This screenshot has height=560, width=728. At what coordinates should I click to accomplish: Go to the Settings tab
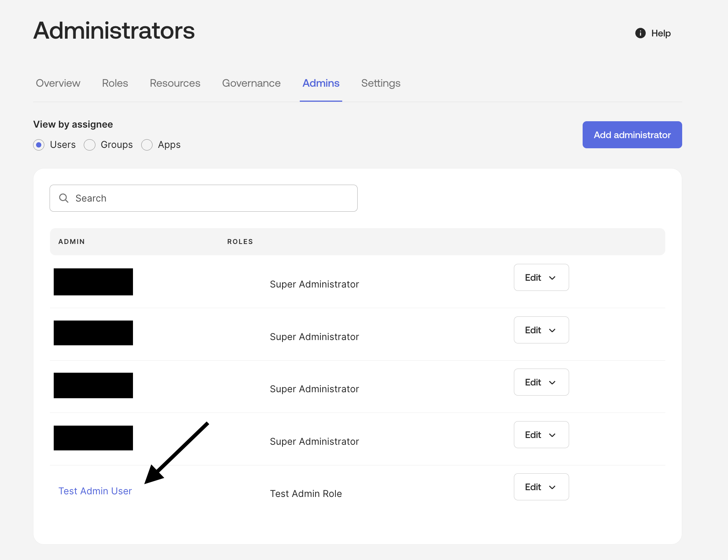click(381, 83)
